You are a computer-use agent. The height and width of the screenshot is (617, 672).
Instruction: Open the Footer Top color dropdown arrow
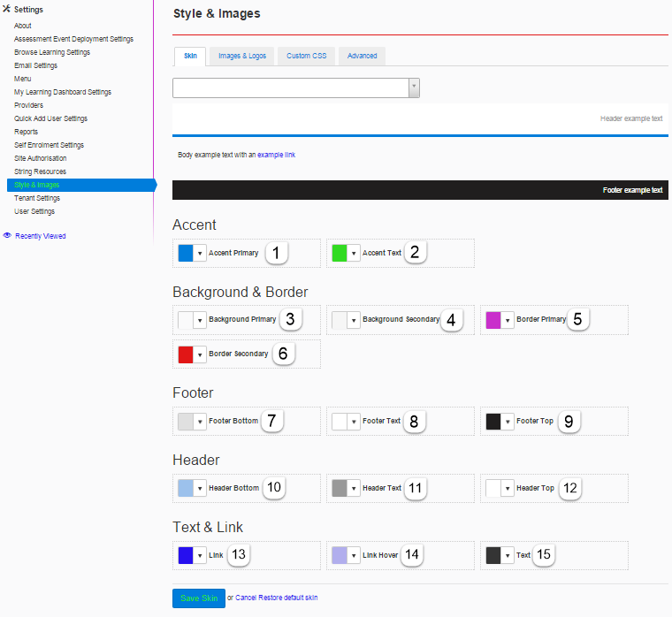click(508, 422)
